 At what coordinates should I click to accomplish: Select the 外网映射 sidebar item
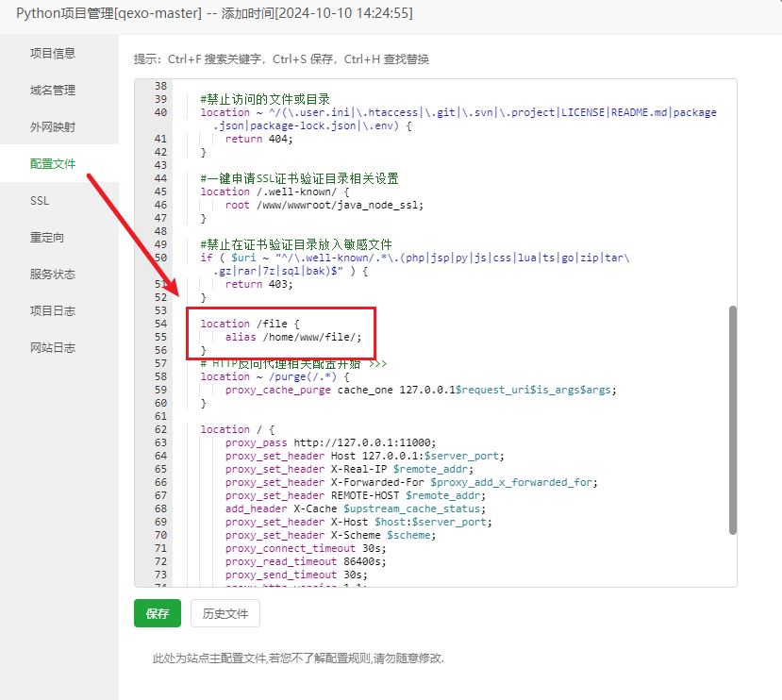53,127
